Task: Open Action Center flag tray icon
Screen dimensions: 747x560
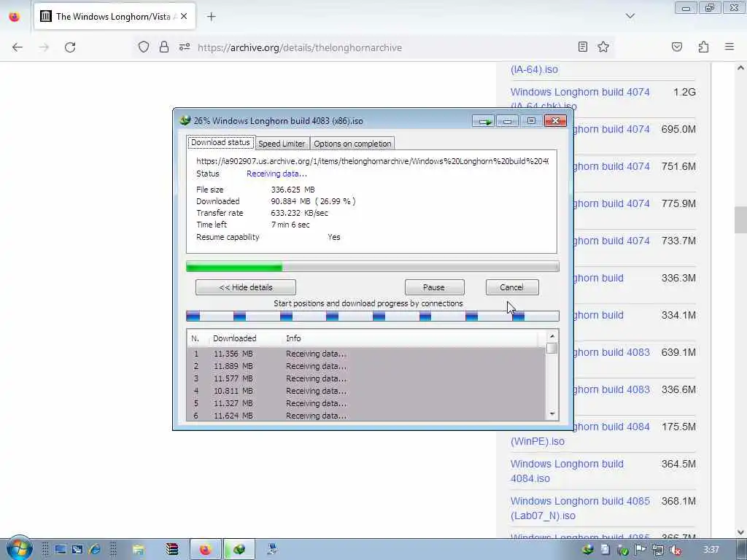Action: tap(640, 550)
